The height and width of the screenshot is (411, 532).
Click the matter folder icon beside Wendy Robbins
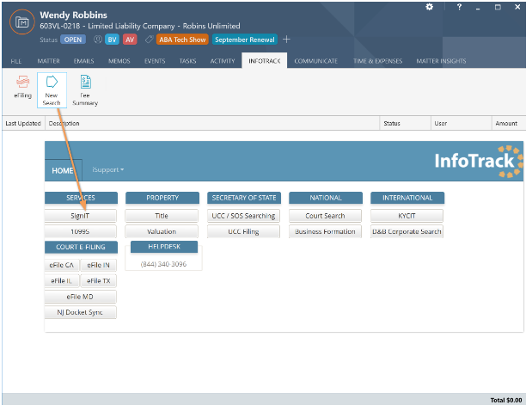point(22,22)
